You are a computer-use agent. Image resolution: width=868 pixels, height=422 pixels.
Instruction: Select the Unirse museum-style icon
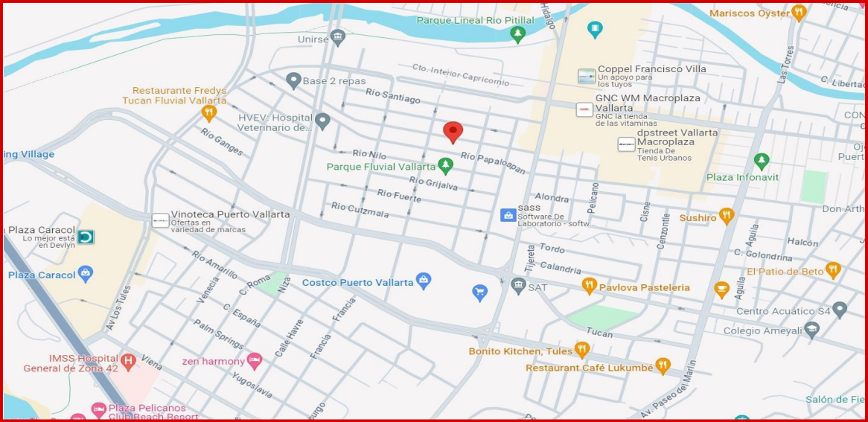pos(338,38)
